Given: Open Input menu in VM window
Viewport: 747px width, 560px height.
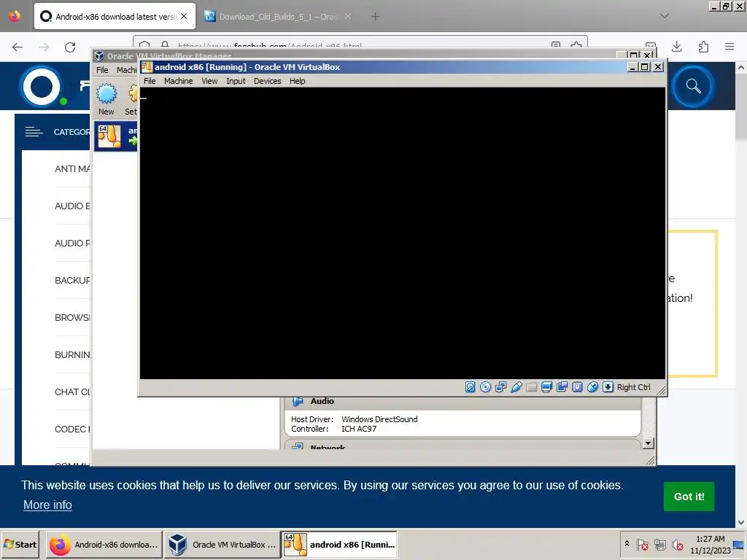Looking at the screenshot, I should 236,81.
